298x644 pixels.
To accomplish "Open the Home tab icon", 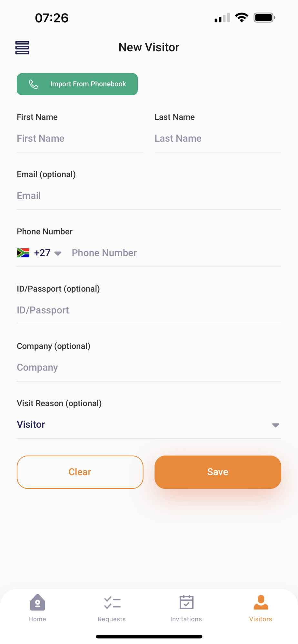I will (x=37, y=602).
